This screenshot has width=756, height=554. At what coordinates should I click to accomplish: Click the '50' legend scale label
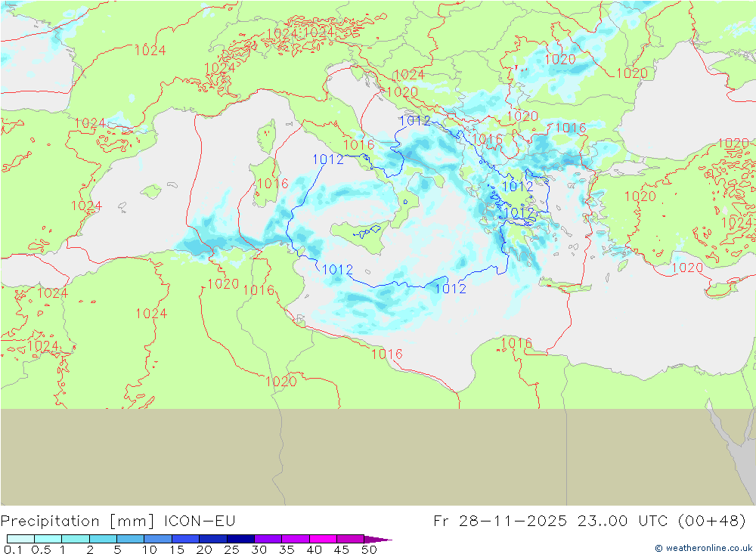click(369, 549)
